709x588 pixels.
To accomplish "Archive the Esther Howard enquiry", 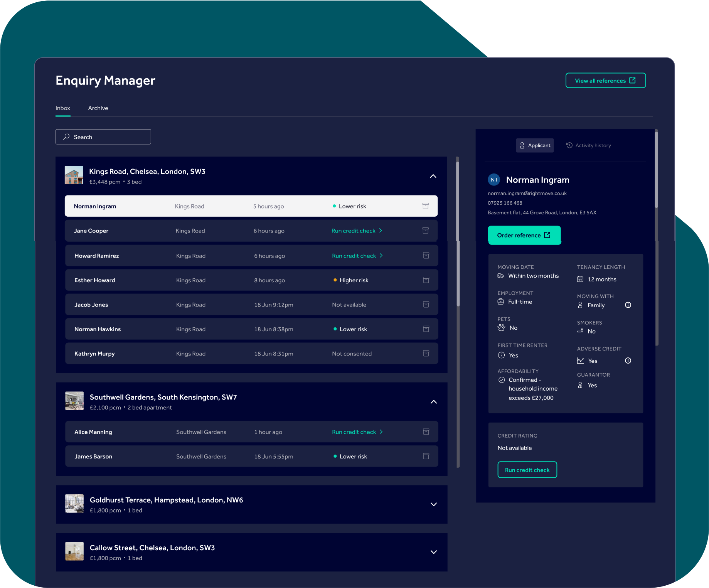I will [426, 280].
